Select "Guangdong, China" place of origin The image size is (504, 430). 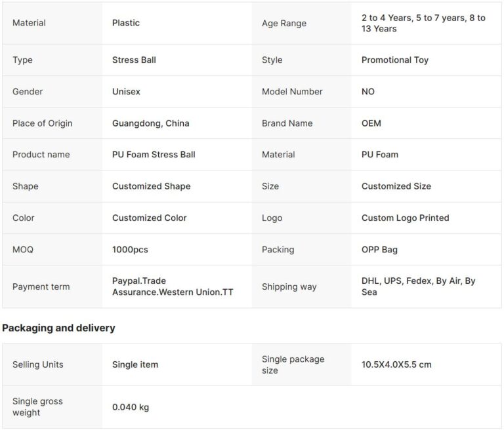[x=151, y=123]
